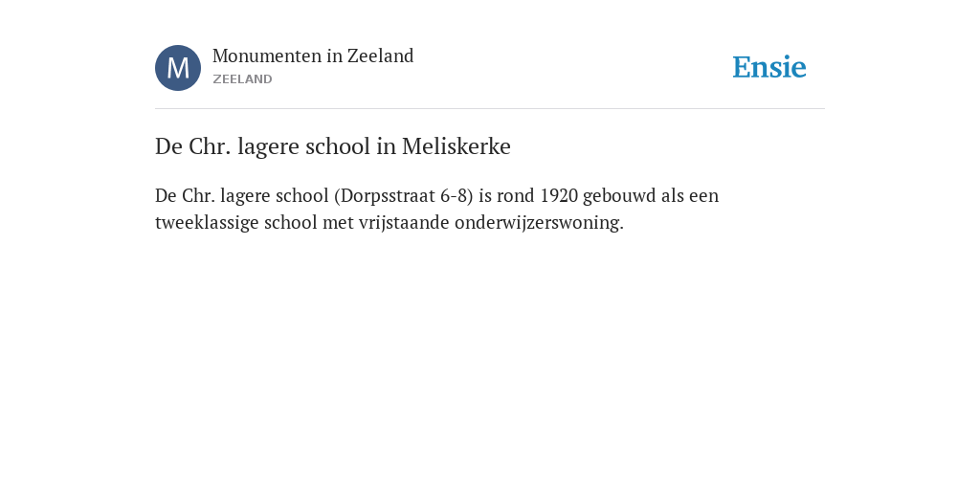Viewport: 980px width, 490px height.
Task: Click the year 1920 in the paragraph
Action: click(x=559, y=196)
